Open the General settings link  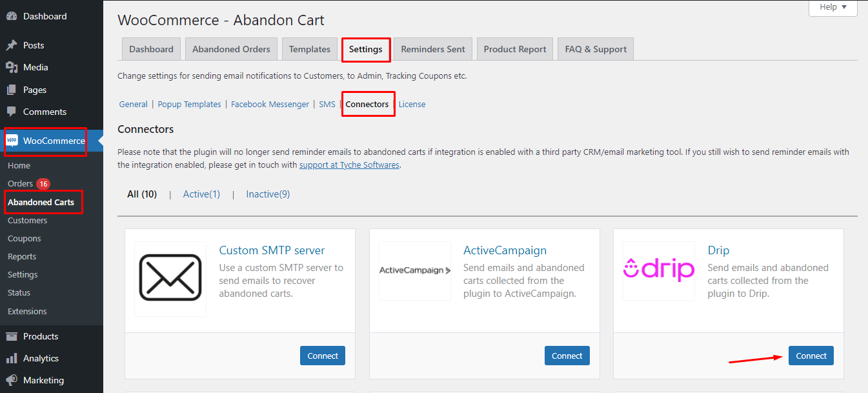coord(134,104)
